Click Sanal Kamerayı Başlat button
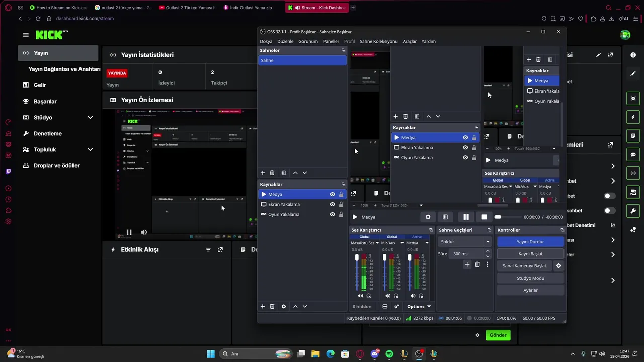This screenshot has width=644, height=362. point(524,266)
